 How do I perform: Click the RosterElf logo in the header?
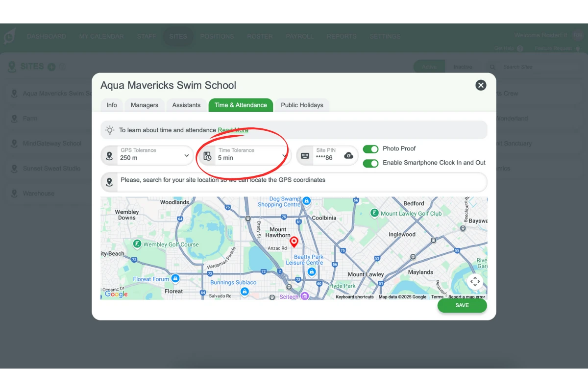pyautogui.click(x=10, y=36)
